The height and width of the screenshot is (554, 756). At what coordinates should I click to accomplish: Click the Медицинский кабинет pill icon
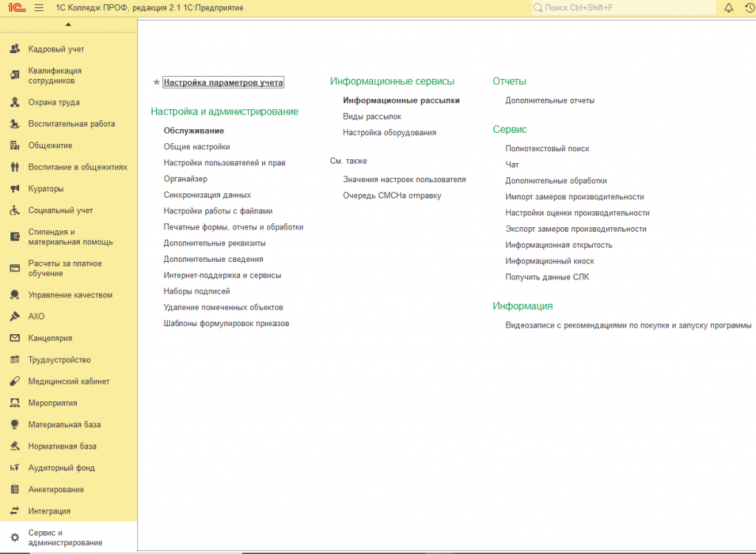pyautogui.click(x=15, y=381)
